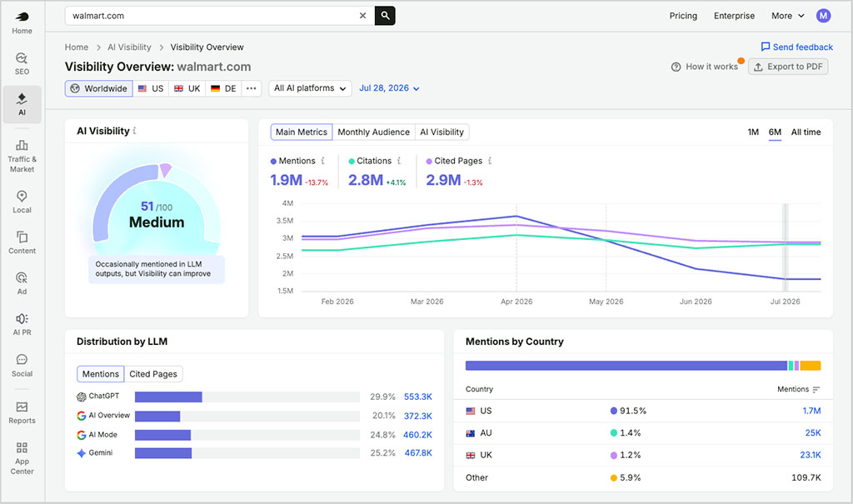Navigate to Home breadcrumb
The height and width of the screenshot is (504, 853).
(x=76, y=47)
